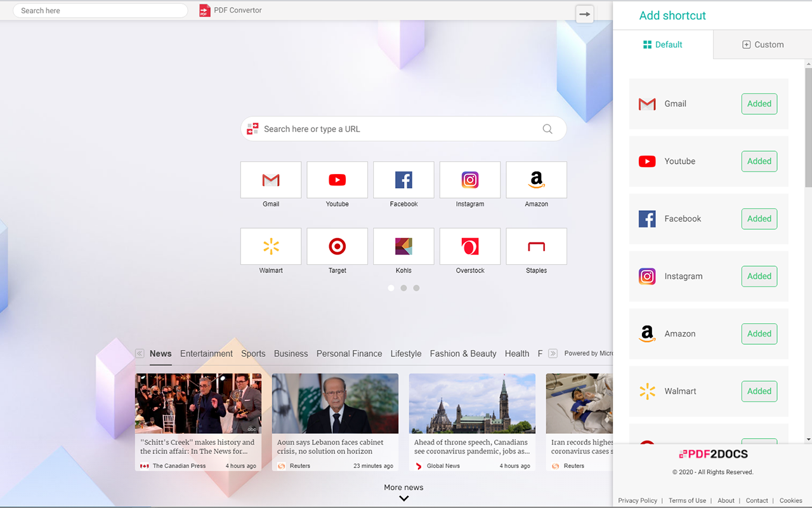Show more news categories with the right chevron
This screenshot has height=508, width=812.
pyautogui.click(x=552, y=353)
